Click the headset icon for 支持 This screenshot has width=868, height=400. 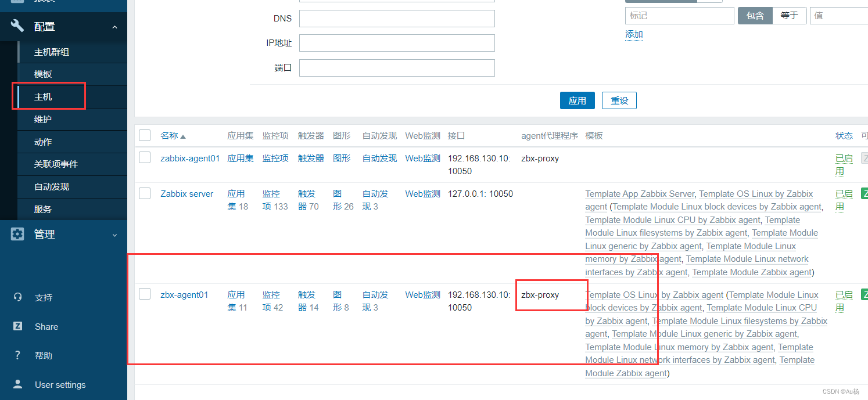coord(17,297)
